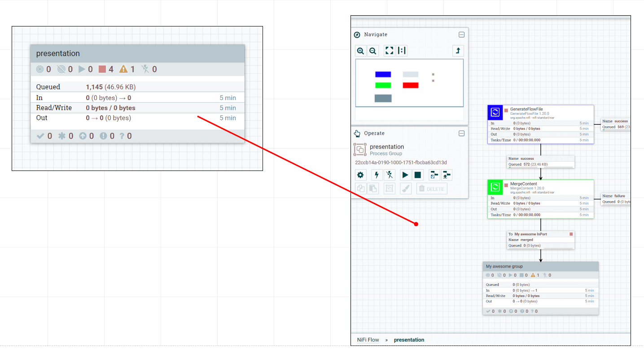This screenshot has width=644, height=350.
Task: Click the stopped count square in presentation group
Action: [102, 69]
